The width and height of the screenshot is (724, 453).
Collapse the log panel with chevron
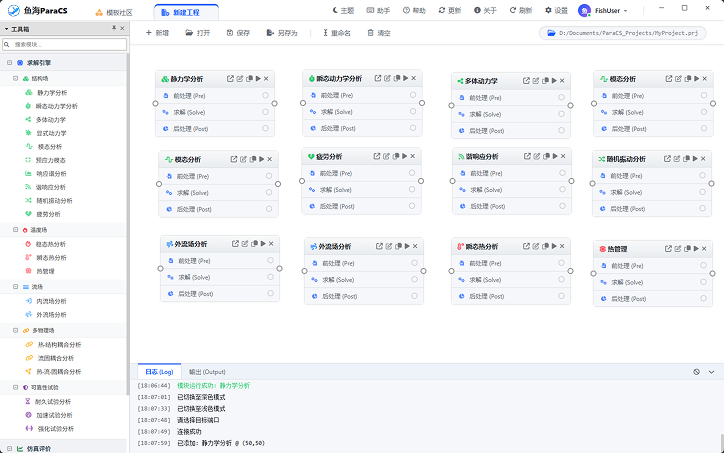click(x=712, y=371)
